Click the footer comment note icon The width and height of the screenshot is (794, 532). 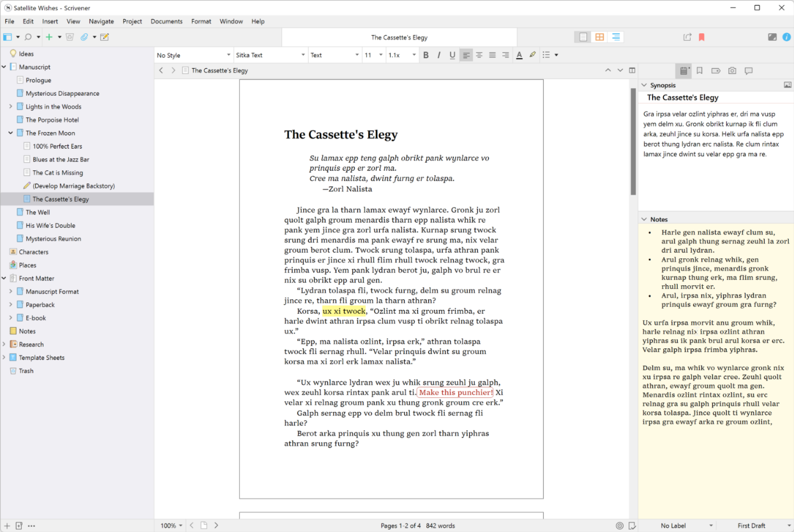[632, 526]
